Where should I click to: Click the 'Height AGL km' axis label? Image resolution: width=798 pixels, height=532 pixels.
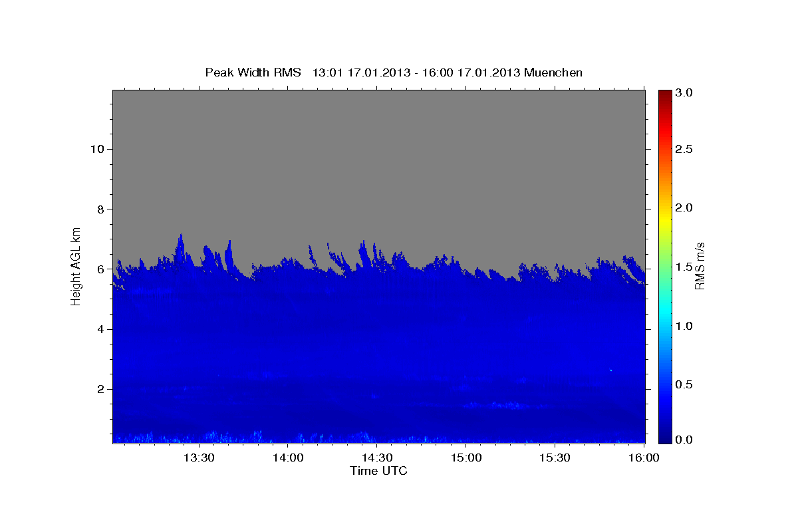click(x=76, y=265)
